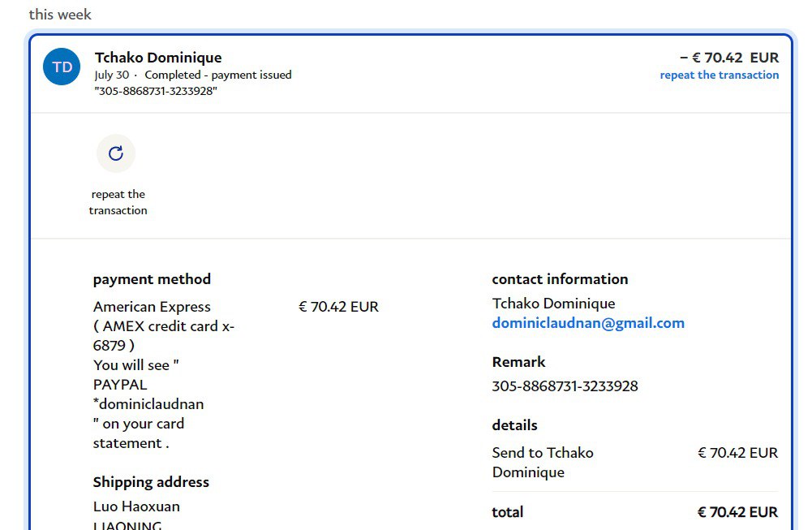Open the dominiclaudnan@gmail.com email link
This screenshot has width=812, height=530.
588,323
